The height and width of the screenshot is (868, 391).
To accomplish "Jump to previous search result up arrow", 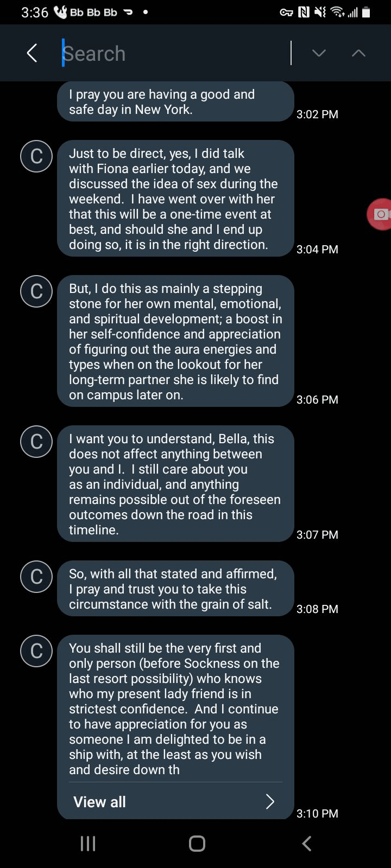I will pyautogui.click(x=358, y=53).
